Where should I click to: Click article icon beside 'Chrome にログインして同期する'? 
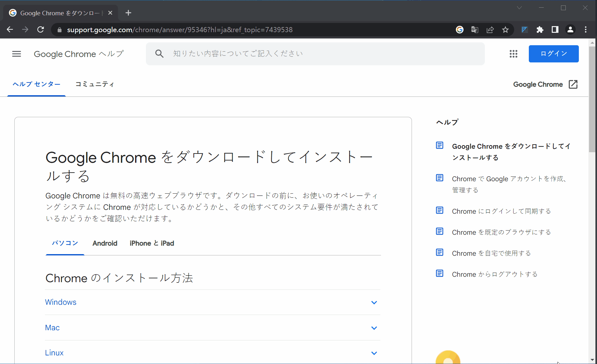coord(440,210)
